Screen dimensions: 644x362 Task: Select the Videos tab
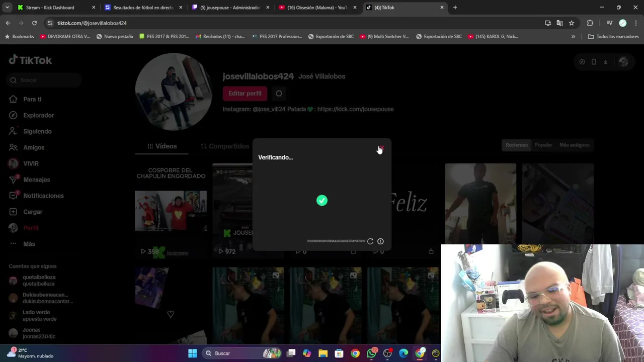click(x=162, y=146)
